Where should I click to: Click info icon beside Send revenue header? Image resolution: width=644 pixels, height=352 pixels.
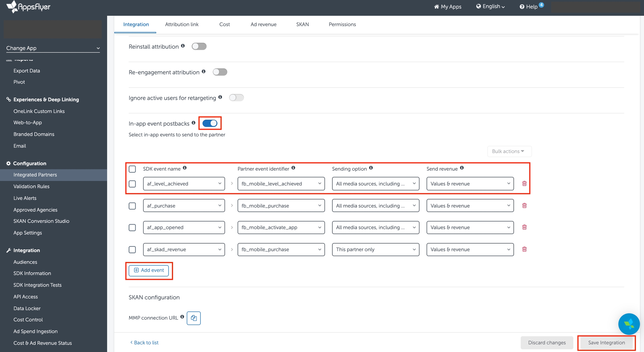(x=462, y=168)
